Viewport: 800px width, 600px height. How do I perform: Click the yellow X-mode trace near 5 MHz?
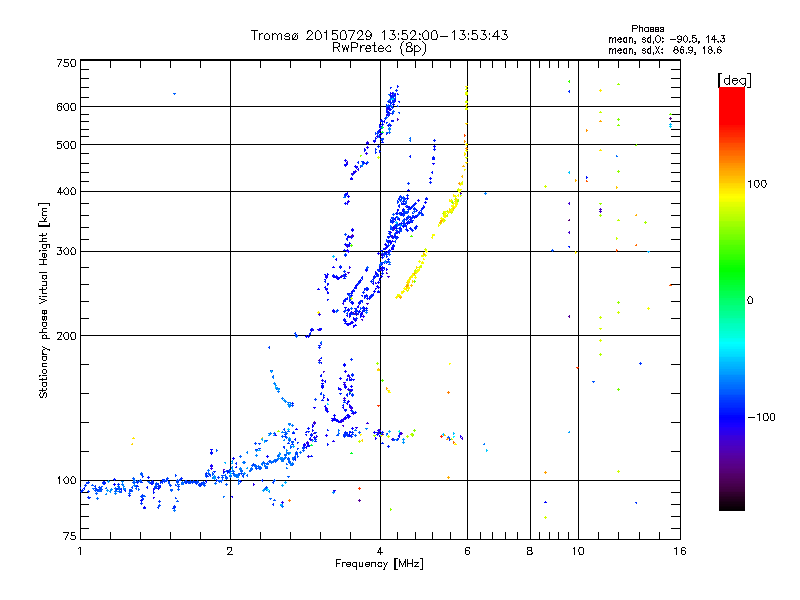(x=413, y=274)
